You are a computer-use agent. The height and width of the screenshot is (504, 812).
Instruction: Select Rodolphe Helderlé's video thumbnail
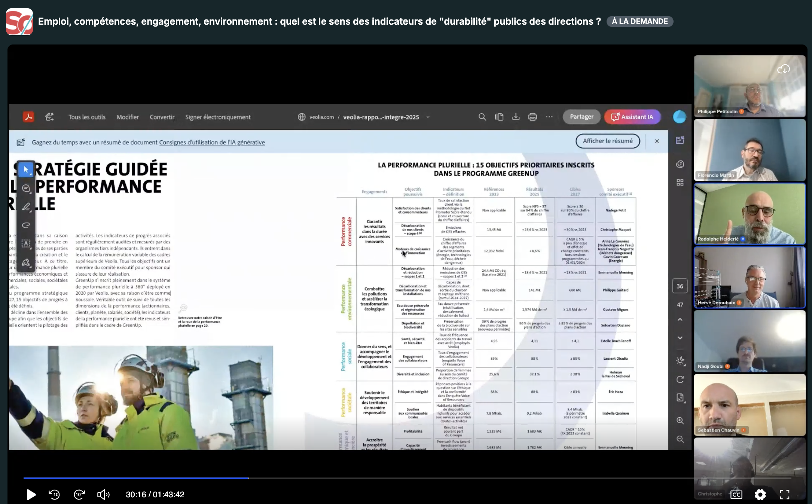(x=750, y=214)
